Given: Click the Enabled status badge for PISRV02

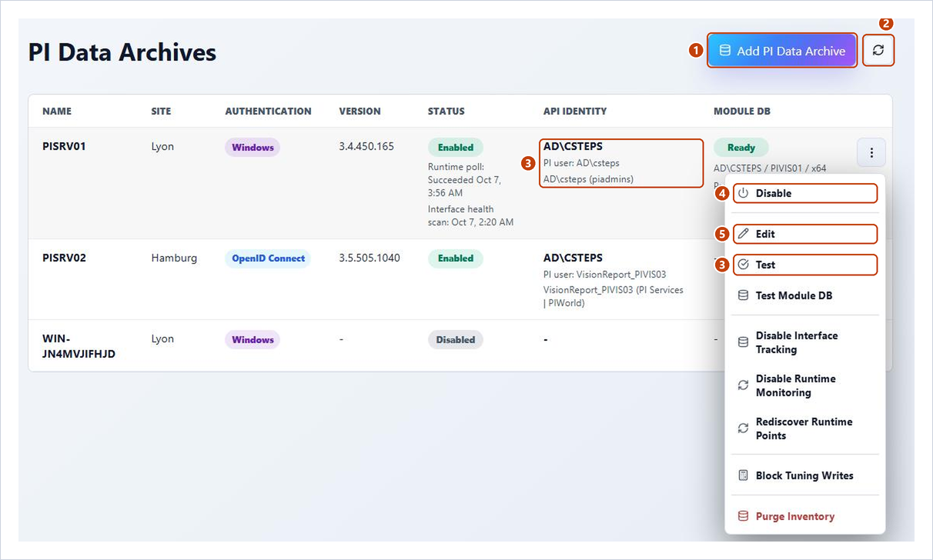Looking at the screenshot, I should click(x=456, y=258).
